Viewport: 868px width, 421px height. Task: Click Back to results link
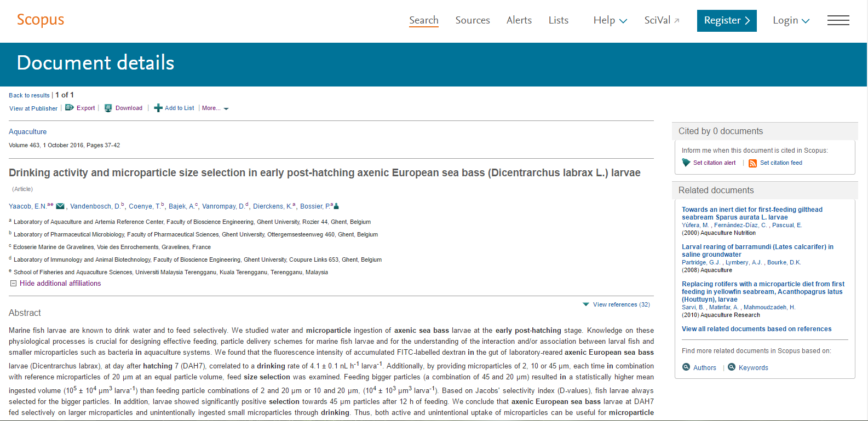click(x=29, y=95)
